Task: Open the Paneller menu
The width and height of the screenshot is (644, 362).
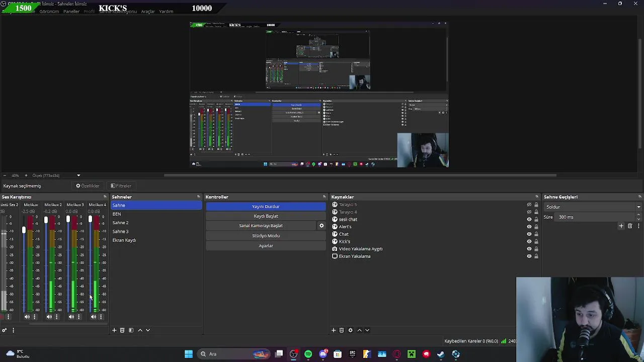Action: [71, 12]
